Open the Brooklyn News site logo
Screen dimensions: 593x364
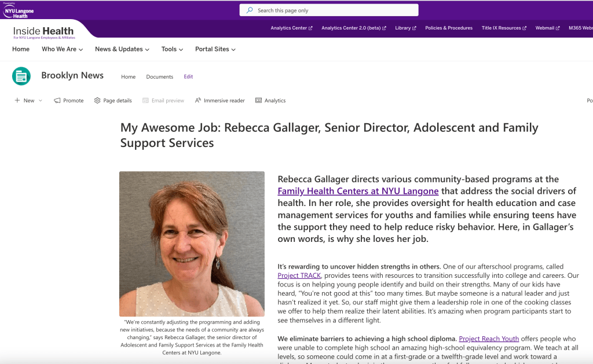(x=21, y=76)
